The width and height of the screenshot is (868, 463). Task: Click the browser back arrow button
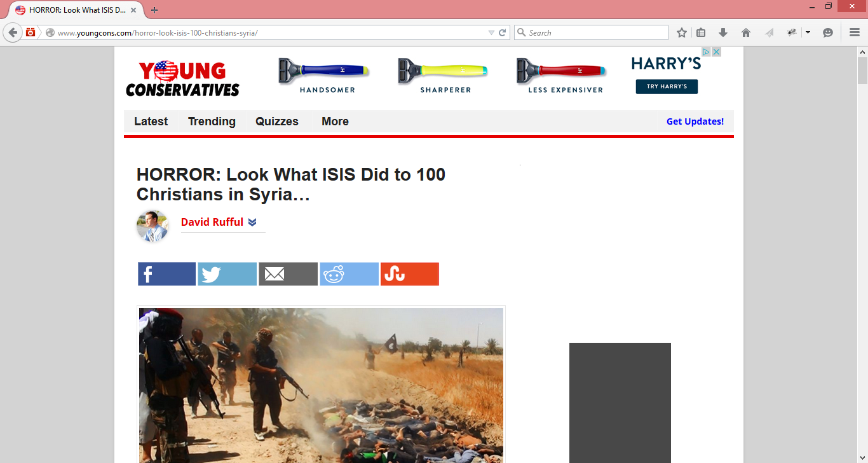click(x=13, y=32)
